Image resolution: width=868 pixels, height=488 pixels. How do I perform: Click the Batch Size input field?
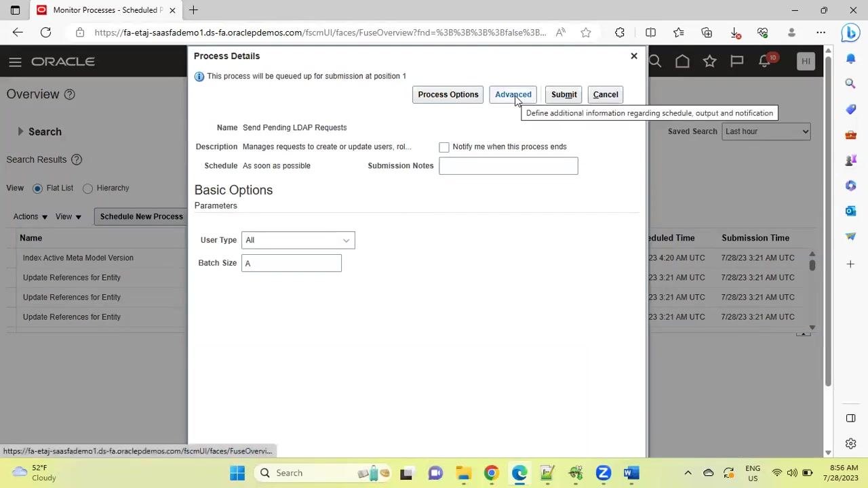coord(292,263)
